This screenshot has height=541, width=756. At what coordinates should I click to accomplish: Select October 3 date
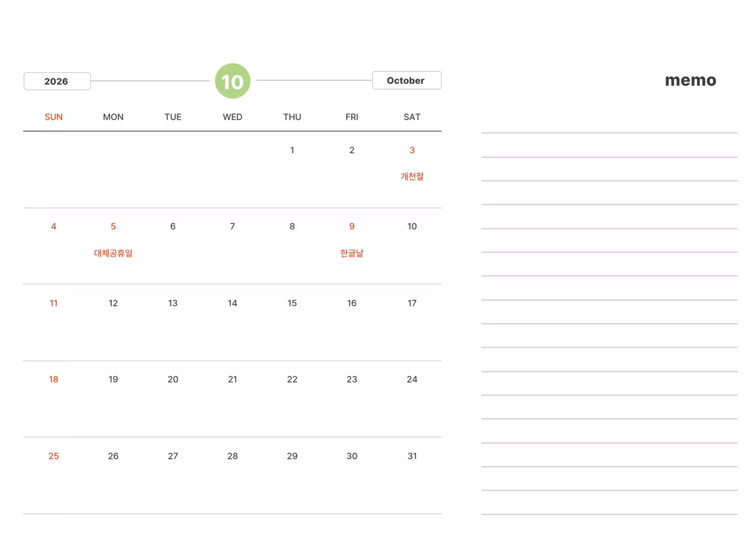point(412,150)
